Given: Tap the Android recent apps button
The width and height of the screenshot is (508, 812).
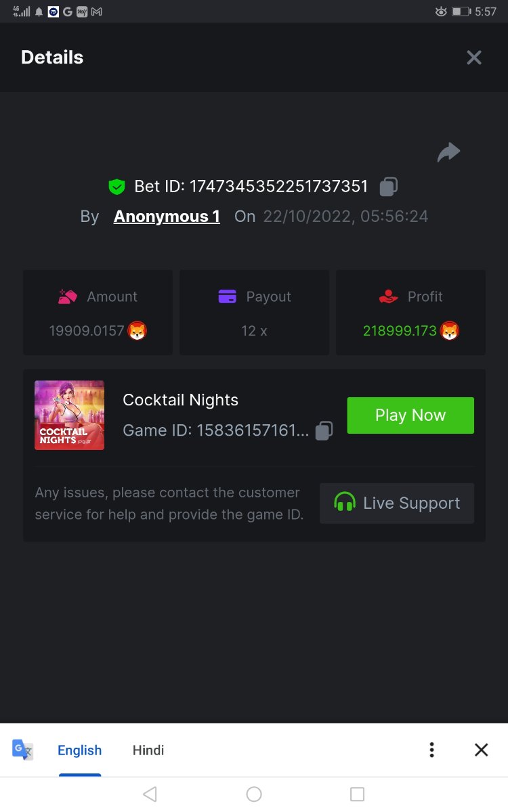Looking at the screenshot, I should (357, 794).
